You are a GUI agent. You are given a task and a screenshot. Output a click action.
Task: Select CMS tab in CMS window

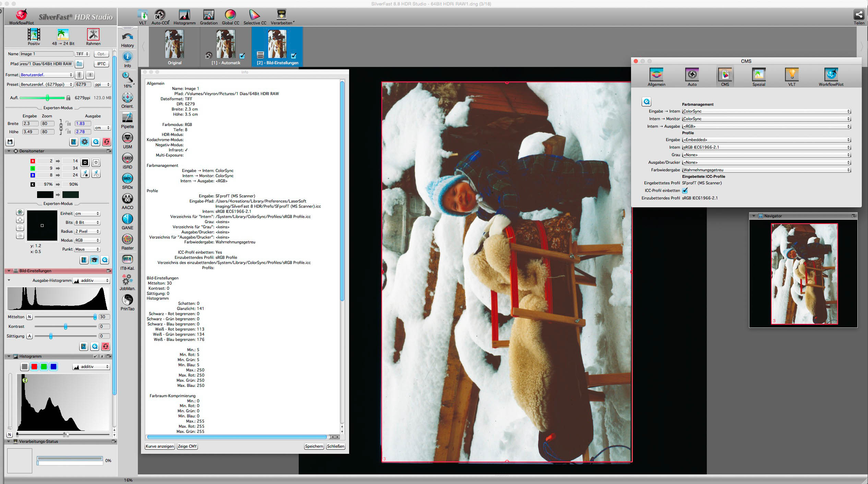pos(725,77)
